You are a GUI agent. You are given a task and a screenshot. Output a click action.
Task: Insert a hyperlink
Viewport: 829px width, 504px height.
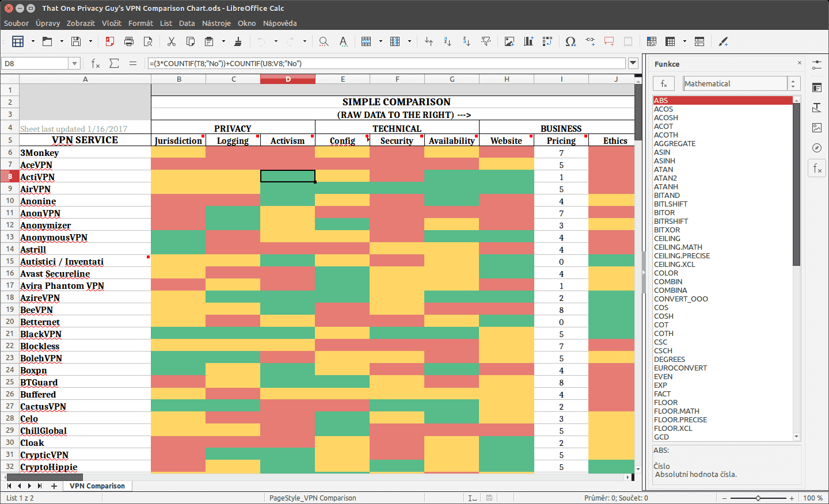[x=590, y=41]
